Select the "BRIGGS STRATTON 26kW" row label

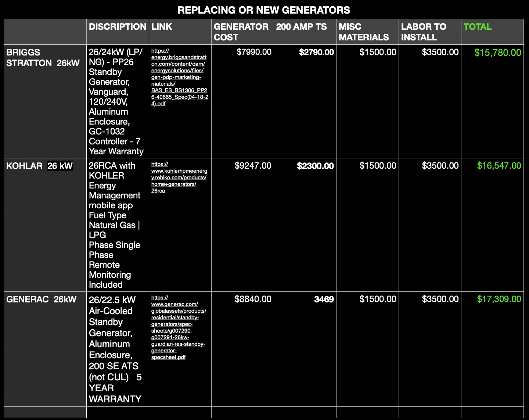(x=43, y=58)
